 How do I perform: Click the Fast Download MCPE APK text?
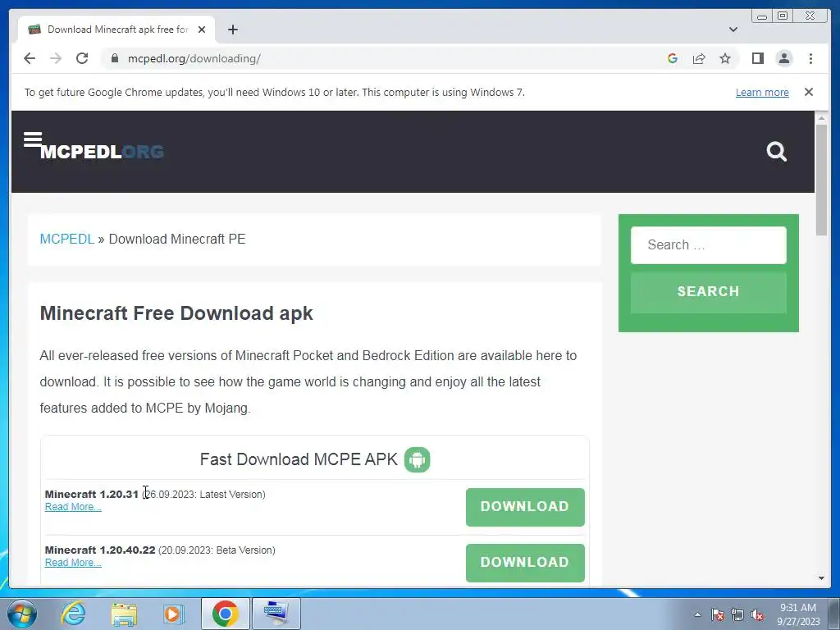(x=299, y=459)
